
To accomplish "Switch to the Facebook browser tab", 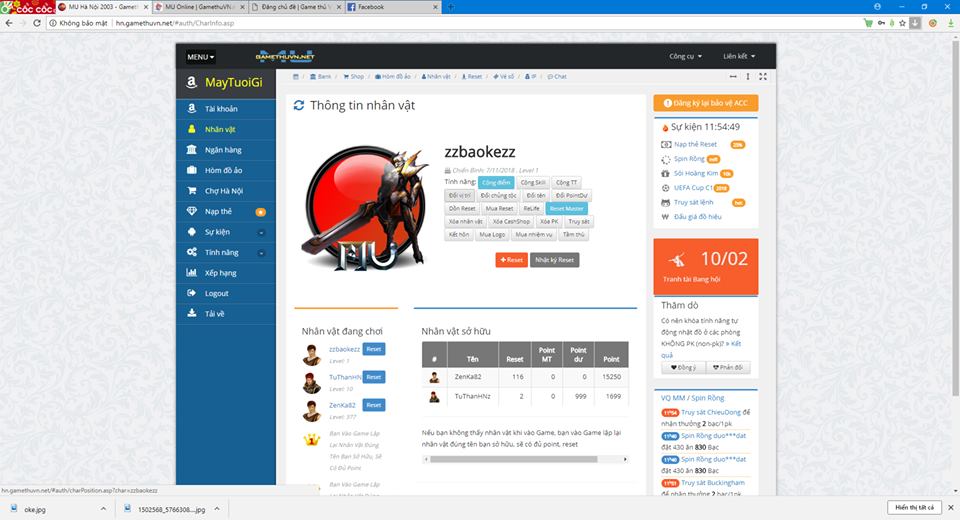I will [x=392, y=7].
